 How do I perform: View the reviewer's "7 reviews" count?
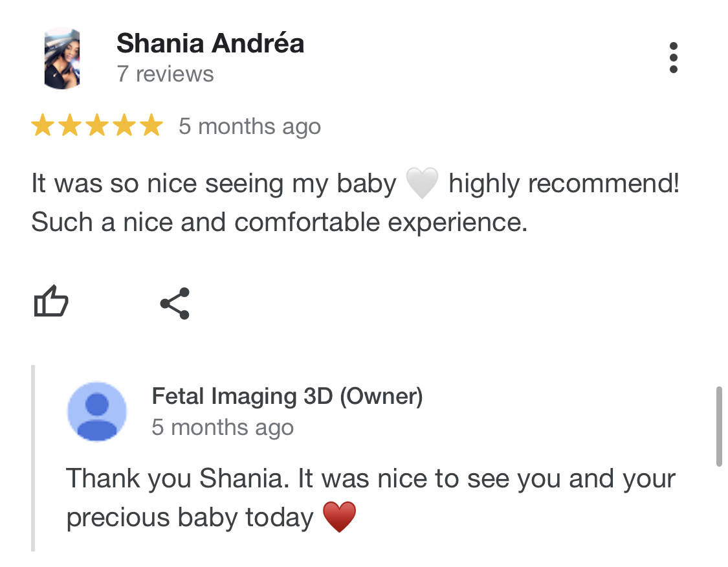tap(165, 74)
